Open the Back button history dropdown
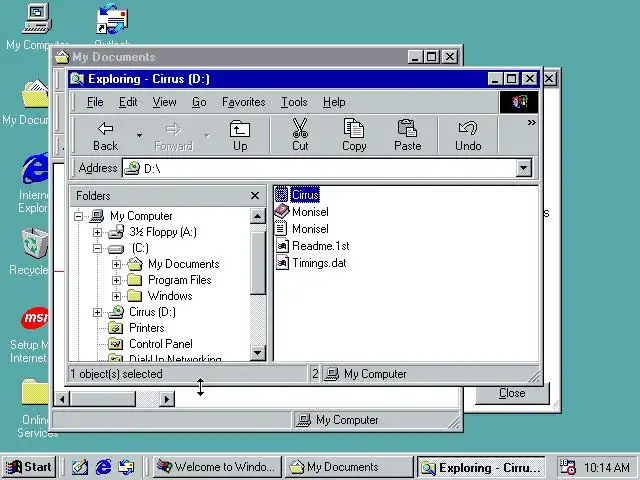 139,136
